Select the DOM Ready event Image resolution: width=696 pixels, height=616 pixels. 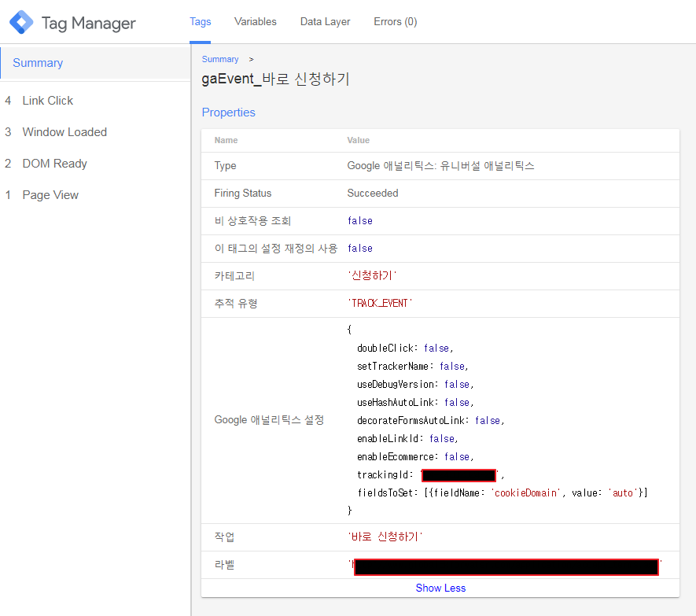tap(54, 164)
